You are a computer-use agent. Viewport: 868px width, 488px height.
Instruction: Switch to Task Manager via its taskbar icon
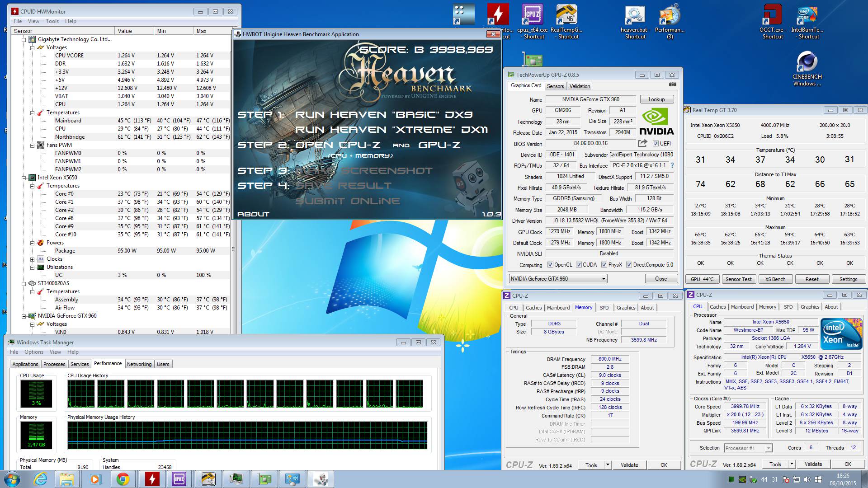(236, 479)
